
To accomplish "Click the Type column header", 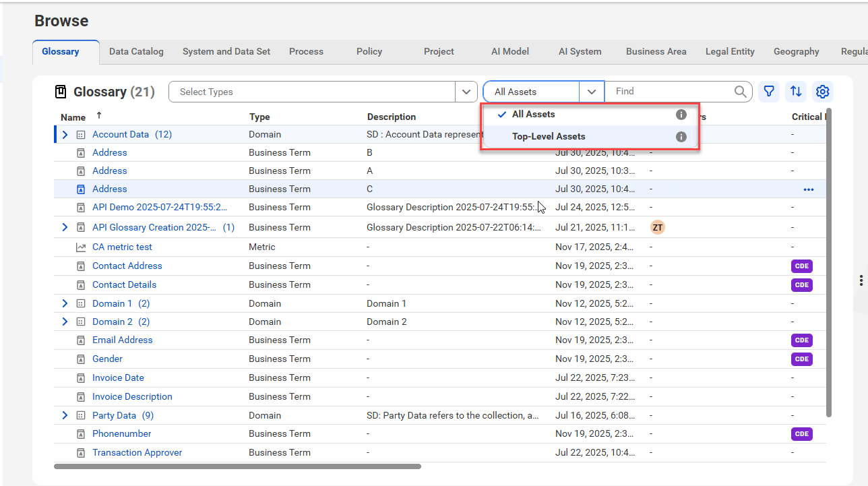I will pos(259,117).
